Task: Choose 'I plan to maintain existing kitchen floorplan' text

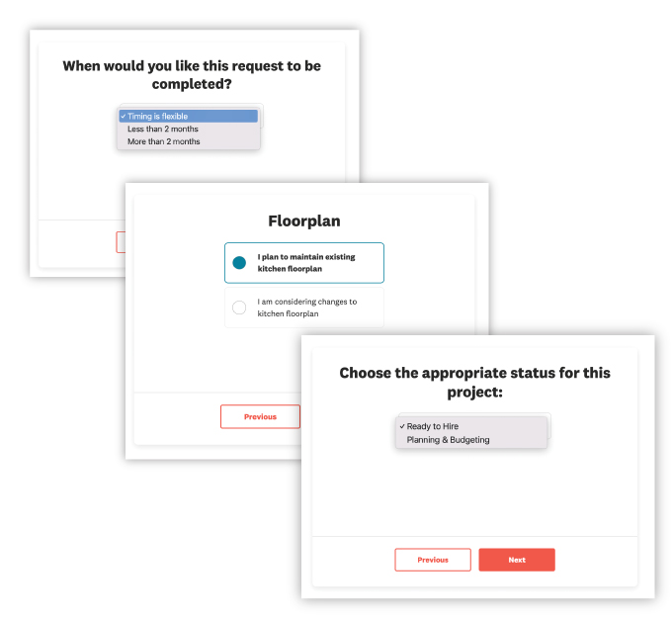Action: 305,263
